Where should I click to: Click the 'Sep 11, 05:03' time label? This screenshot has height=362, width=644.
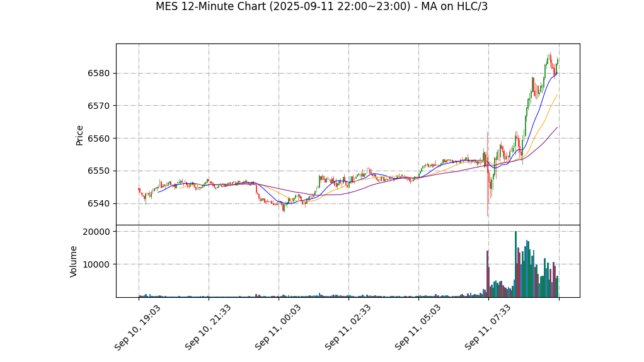418,327
